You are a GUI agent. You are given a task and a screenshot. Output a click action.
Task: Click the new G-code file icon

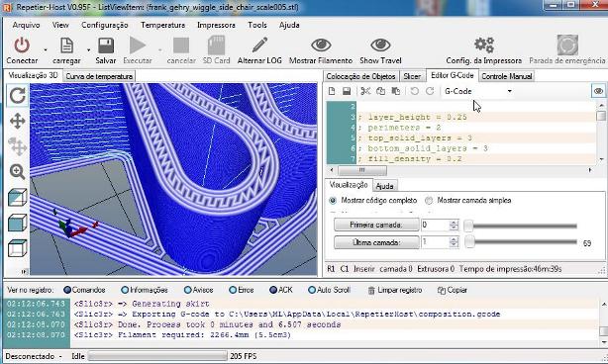tap(332, 91)
